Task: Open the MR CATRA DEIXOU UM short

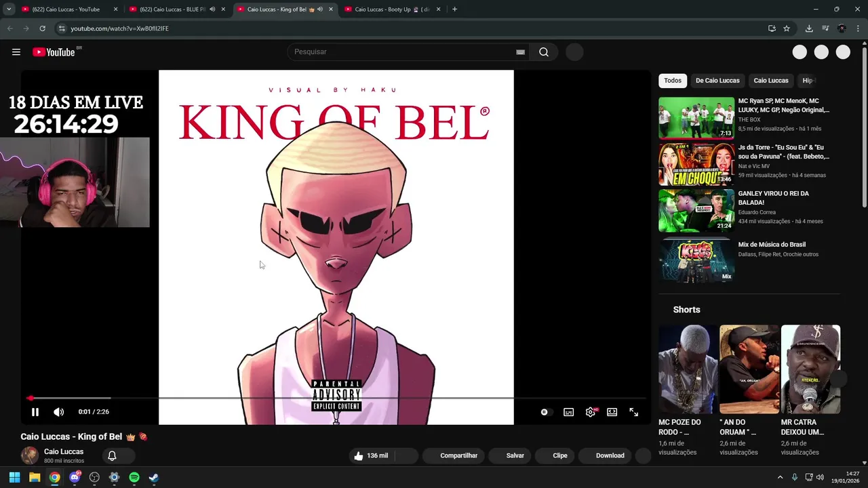Action: click(x=810, y=369)
